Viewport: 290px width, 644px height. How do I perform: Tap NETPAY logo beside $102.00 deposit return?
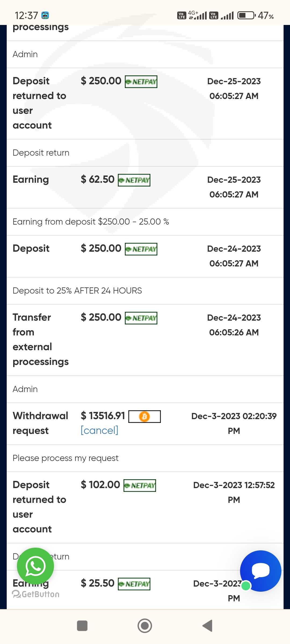click(140, 485)
